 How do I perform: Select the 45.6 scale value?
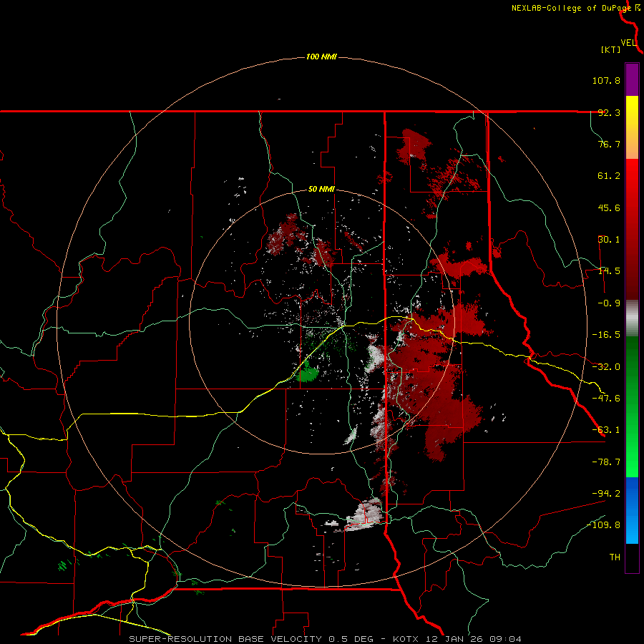[609, 208]
